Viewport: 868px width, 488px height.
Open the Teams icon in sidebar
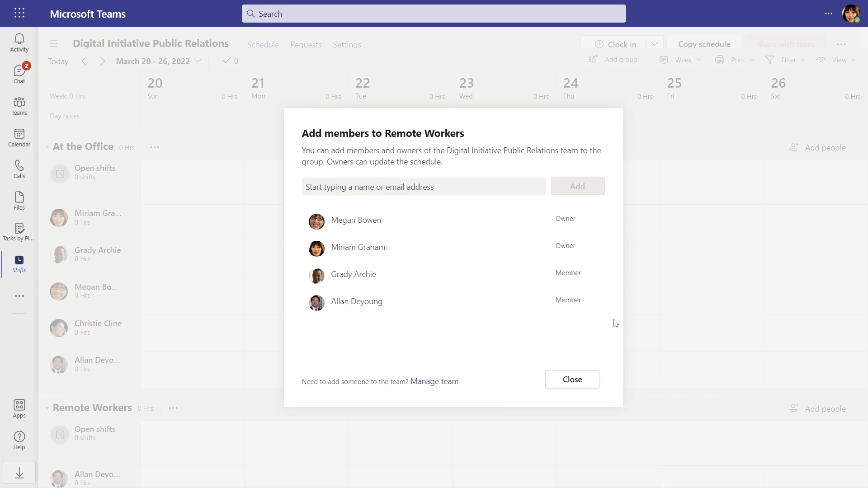click(x=19, y=105)
